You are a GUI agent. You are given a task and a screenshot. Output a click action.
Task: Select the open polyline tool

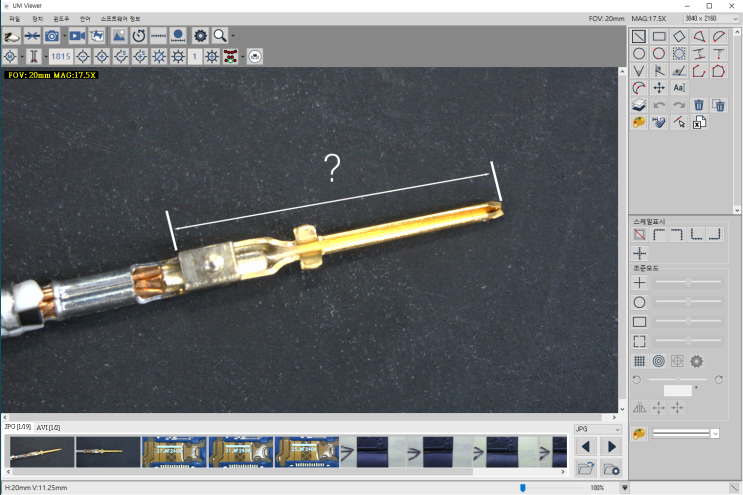point(699,71)
